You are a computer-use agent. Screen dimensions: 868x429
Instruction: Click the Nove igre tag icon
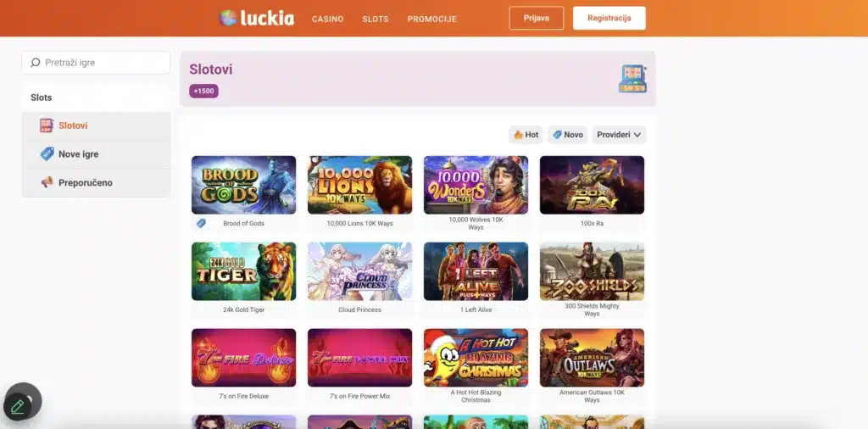47,154
